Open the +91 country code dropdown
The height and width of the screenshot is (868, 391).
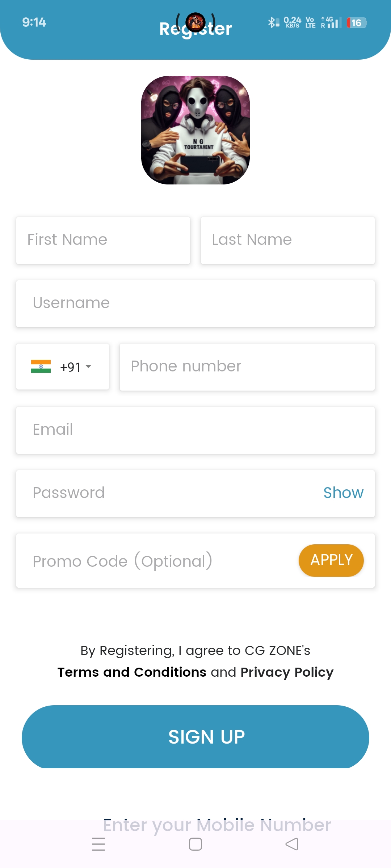tap(76, 367)
